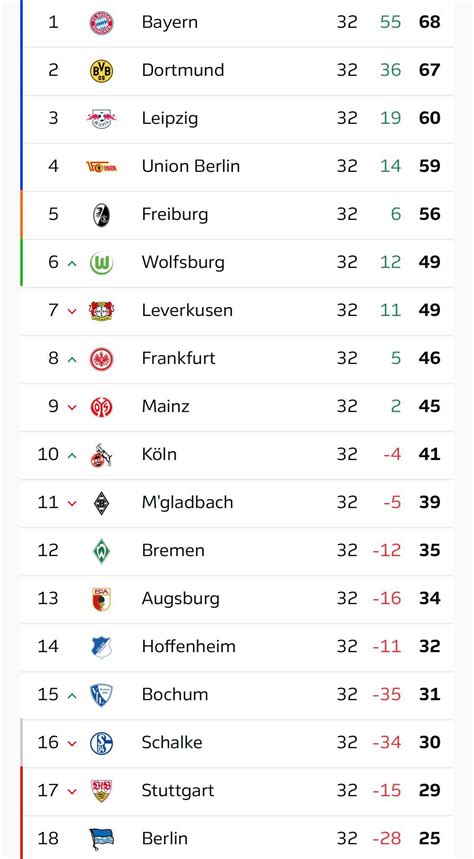This screenshot has height=859, width=474.
Task: Click Bochum's green up arrow
Action: [72, 696]
